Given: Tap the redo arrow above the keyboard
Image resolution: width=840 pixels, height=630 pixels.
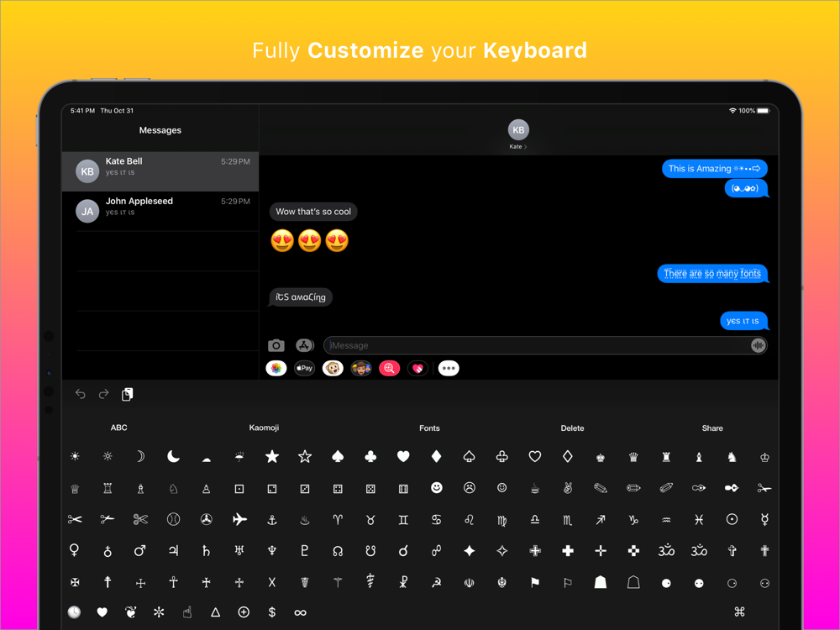Looking at the screenshot, I should click(x=103, y=394).
